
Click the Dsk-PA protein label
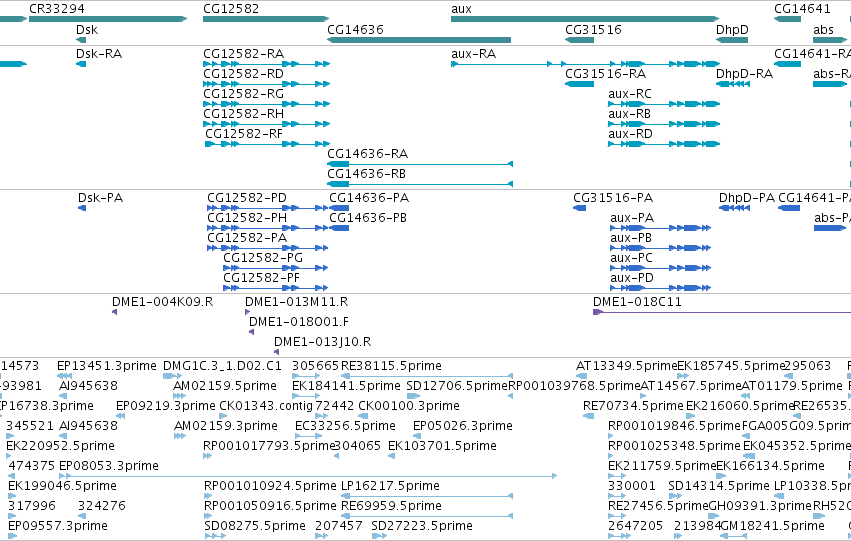(100, 198)
